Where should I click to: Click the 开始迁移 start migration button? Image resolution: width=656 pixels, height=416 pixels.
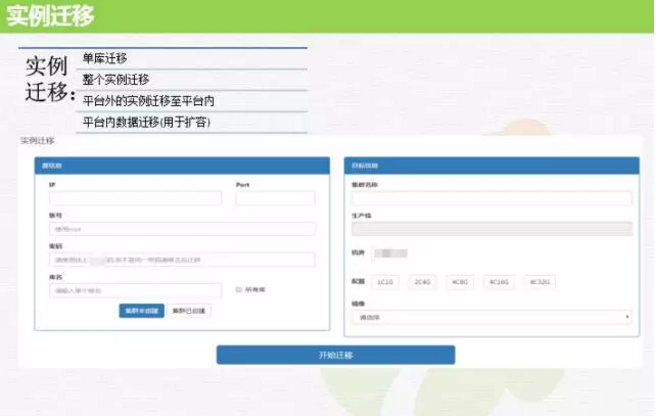pos(336,355)
